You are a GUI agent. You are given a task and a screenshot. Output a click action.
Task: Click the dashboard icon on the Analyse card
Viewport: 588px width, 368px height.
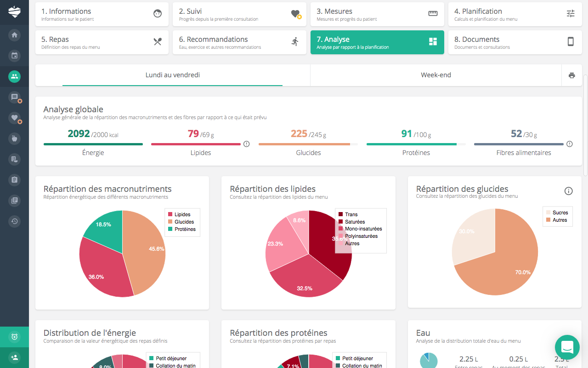point(433,42)
